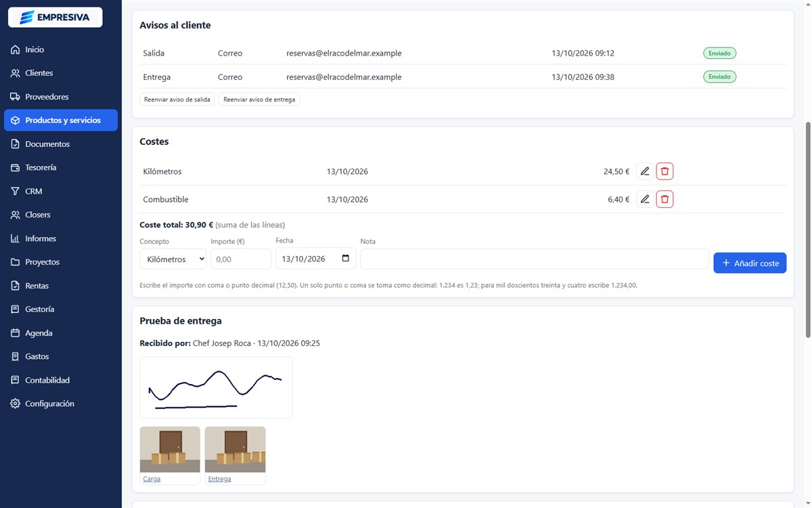The image size is (812, 508).
Task: Click the 13/10/2026 09:38 timestamp
Action: (583, 77)
